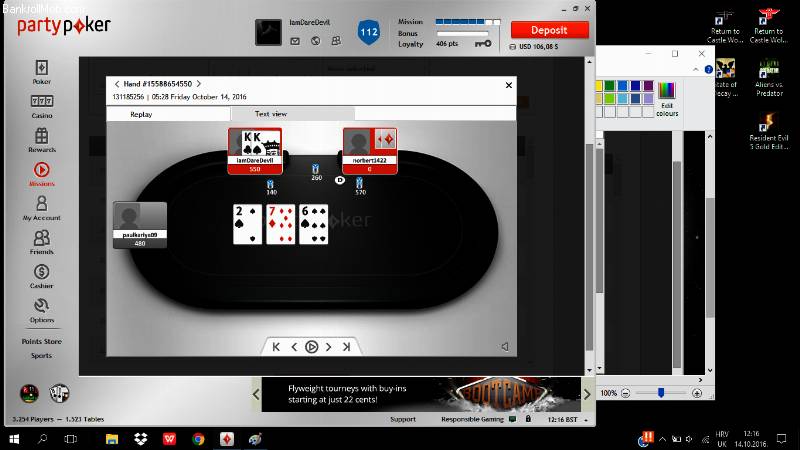Open the clock time zone dropdown arrow
This screenshot has height=450, width=800.
586,420
